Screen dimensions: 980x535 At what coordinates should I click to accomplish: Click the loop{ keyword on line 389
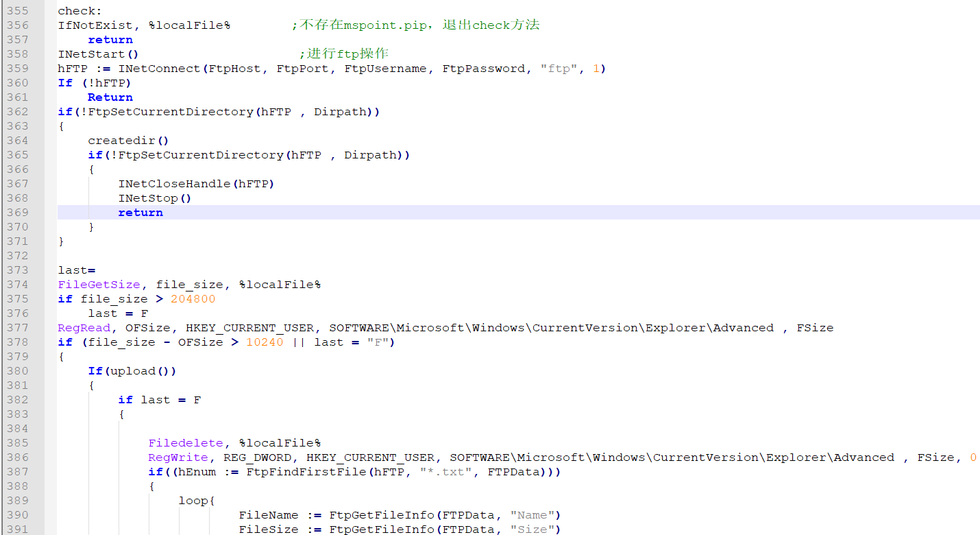(197, 501)
